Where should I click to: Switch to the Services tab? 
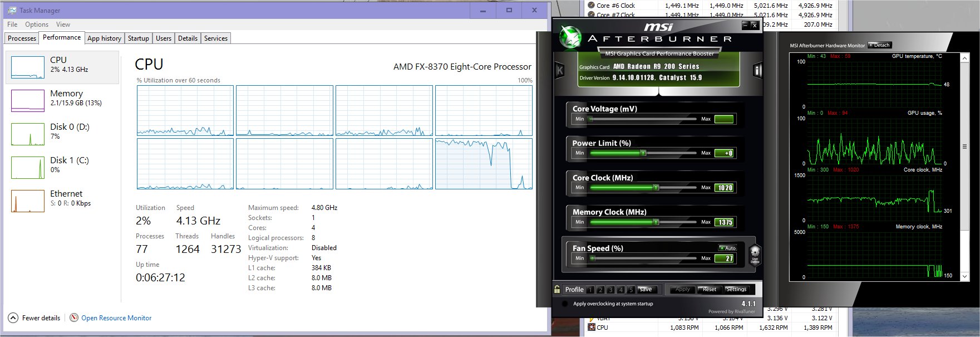(x=216, y=38)
